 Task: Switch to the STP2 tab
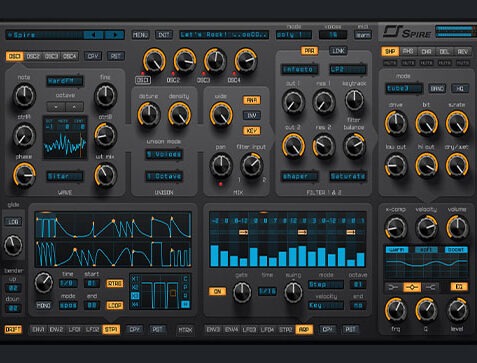click(x=286, y=330)
